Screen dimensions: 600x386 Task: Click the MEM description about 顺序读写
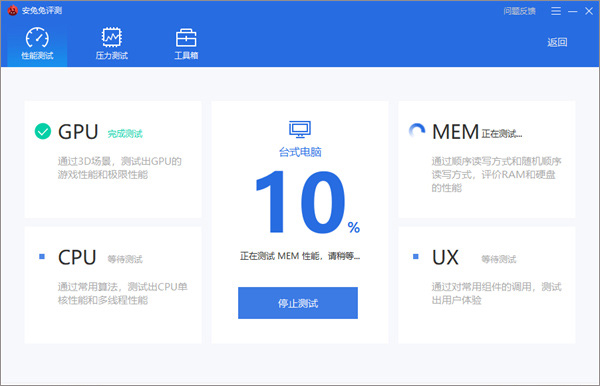[x=496, y=174]
